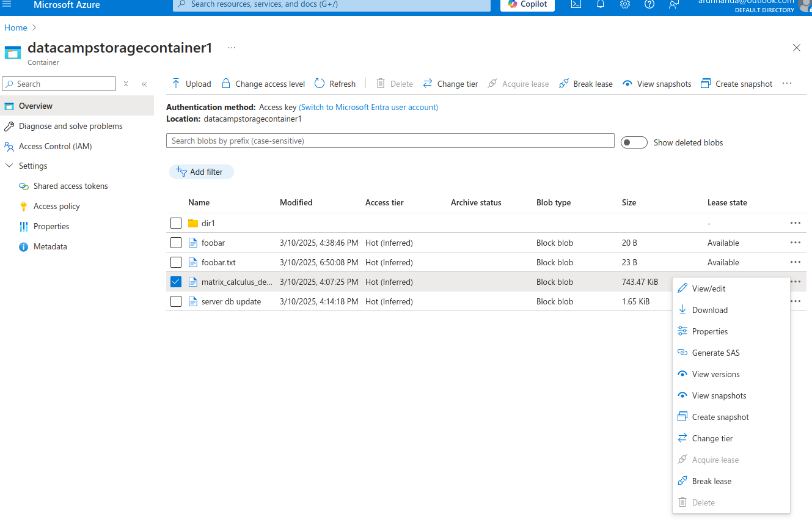
Task: Click View snapshots in the top toolbar
Action: pyautogui.click(x=657, y=84)
